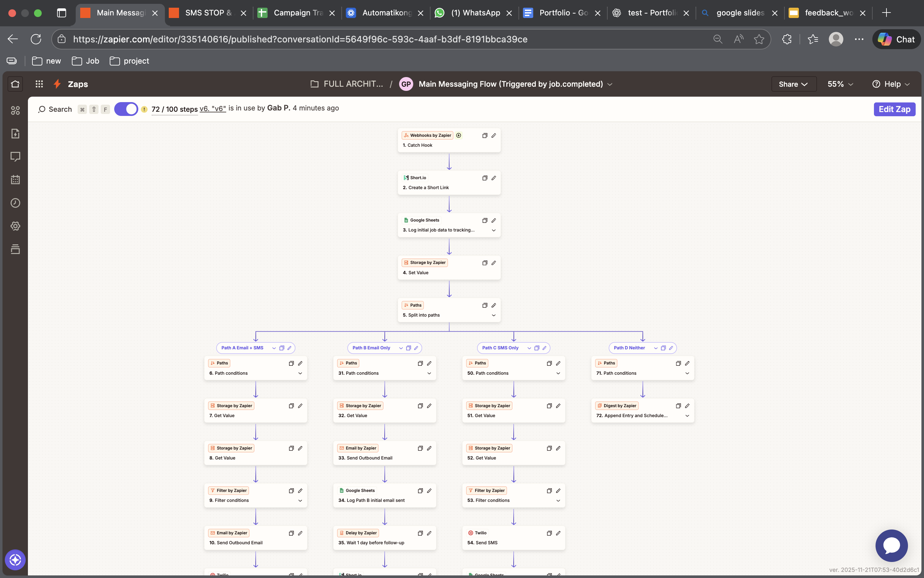Screen dimensions: 924x578
Task: Rename Path A Email + SMS with pencil
Action: (289, 348)
